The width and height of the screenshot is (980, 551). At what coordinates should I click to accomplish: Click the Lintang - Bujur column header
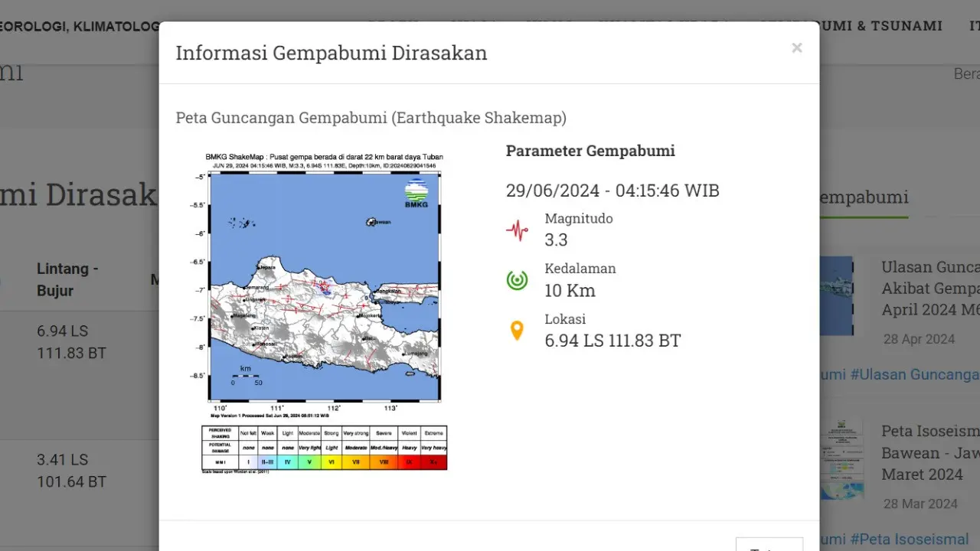click(x=67, y=279)
